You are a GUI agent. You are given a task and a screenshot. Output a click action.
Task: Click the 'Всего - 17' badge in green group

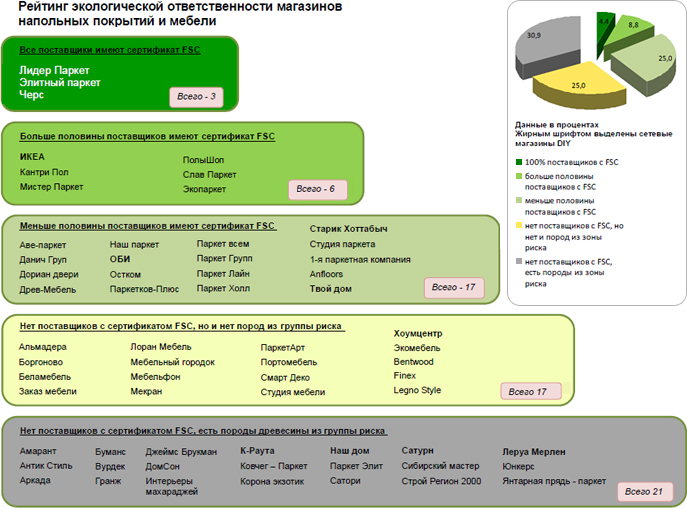pos(454,288)
